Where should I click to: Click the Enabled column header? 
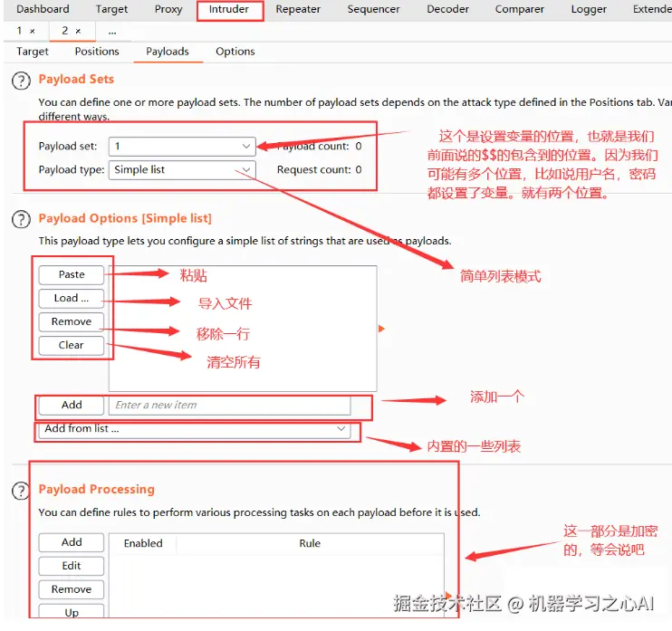point(143,543)
